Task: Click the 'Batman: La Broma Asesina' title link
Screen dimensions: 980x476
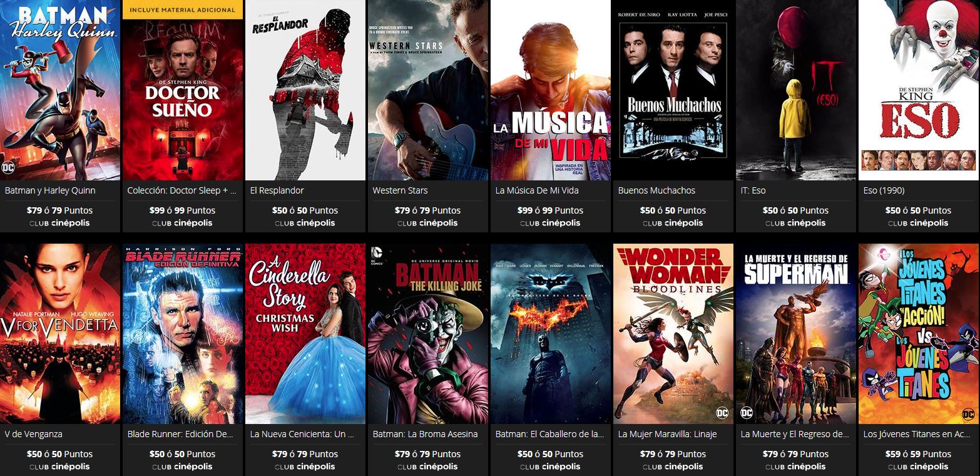Action: 425,434
